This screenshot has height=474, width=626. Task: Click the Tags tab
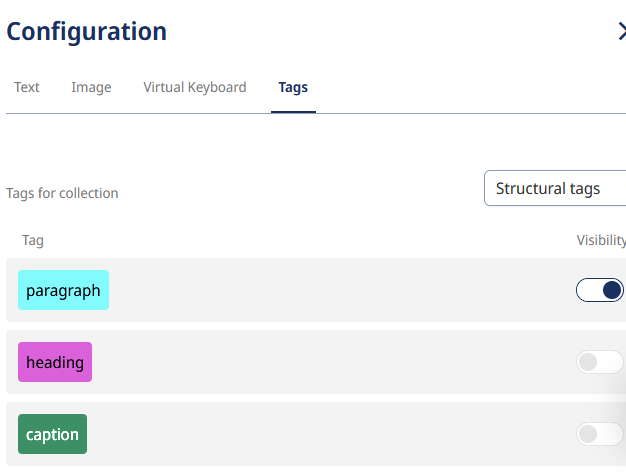(293, 88)
